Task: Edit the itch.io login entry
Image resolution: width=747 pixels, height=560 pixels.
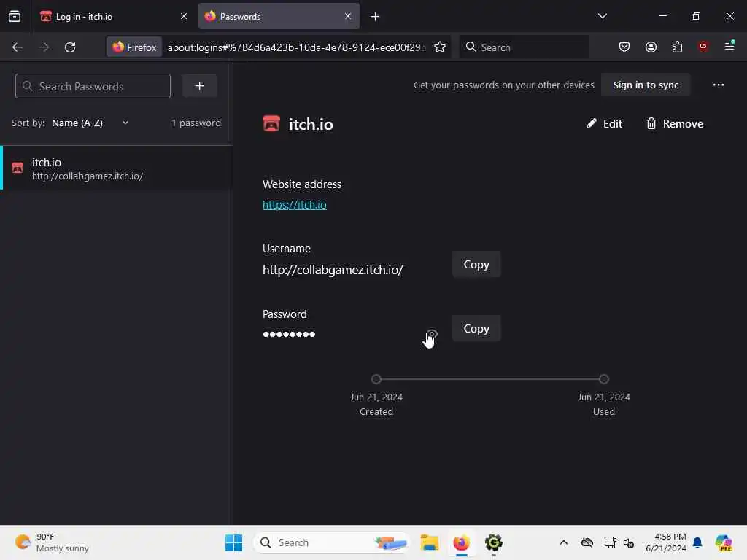Action: 604,124
